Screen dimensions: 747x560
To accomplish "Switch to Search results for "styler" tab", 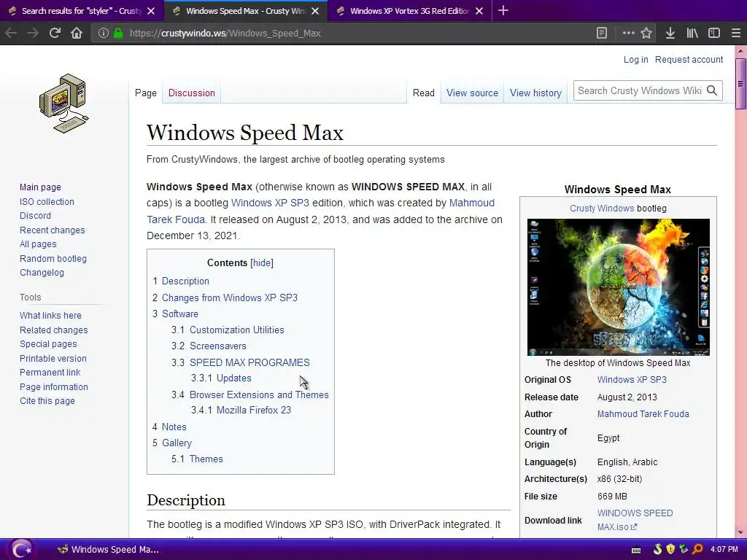I will tap(82, 11).
